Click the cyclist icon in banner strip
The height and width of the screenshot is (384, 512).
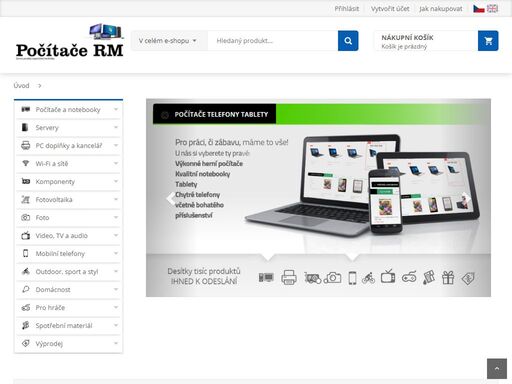pos(368,278)
